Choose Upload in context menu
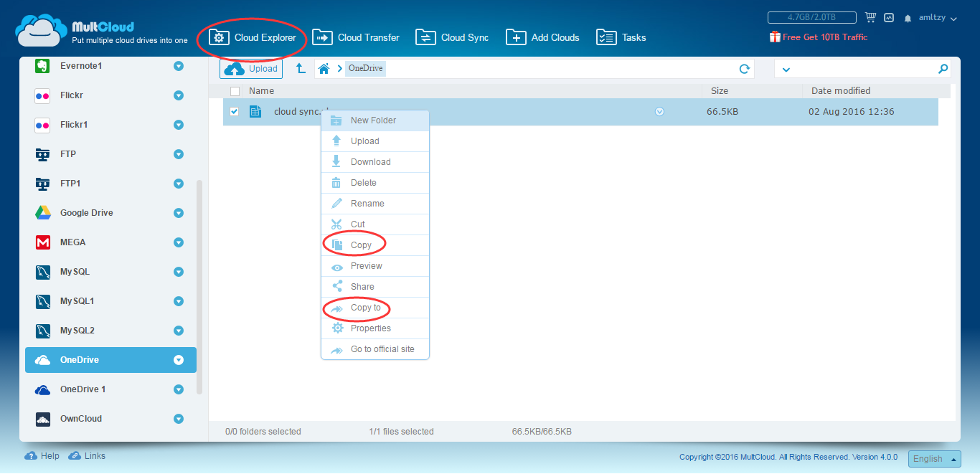 click(x=375, y=141)
